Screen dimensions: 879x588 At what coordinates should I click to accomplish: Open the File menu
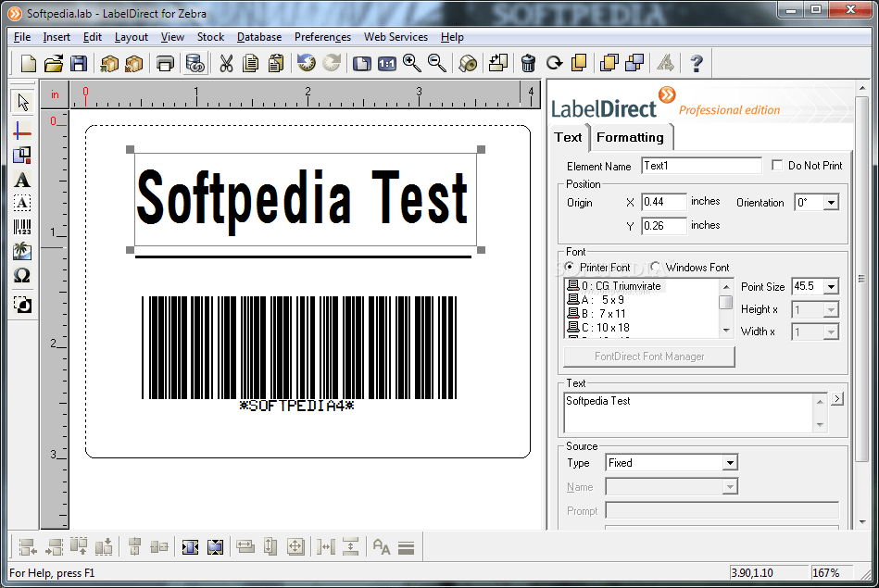(22, 37)
